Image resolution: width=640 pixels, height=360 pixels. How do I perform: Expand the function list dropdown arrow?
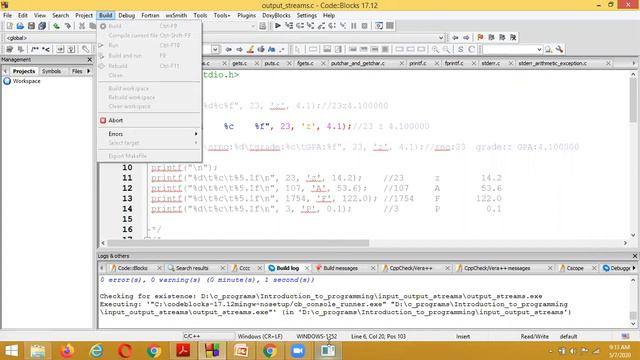point(441,38)
